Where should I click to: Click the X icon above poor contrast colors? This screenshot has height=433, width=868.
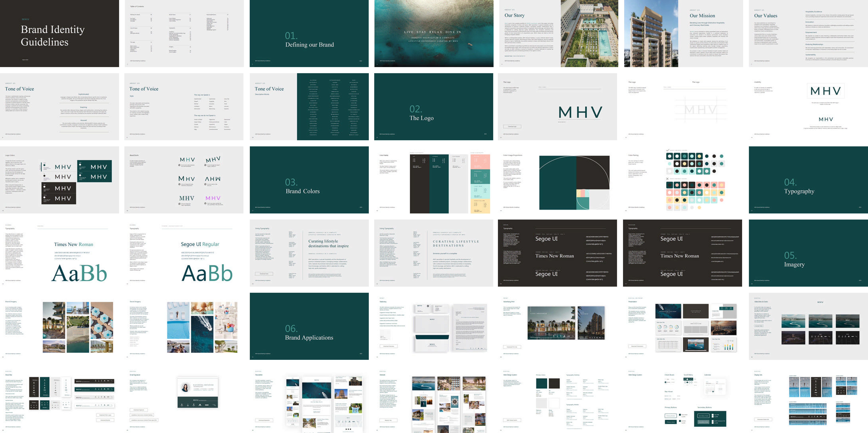(668, 179)
